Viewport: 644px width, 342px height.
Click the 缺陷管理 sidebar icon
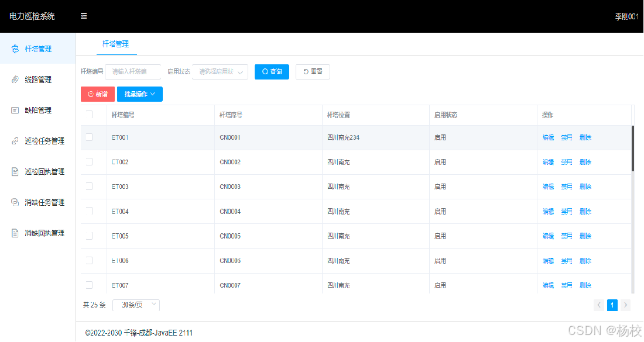(x=15, y=110)
